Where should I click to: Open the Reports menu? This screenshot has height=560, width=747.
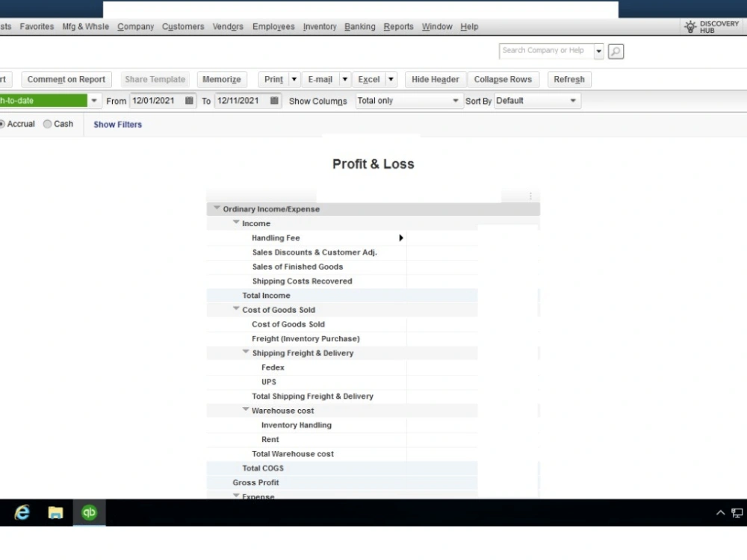click(398, 26)
